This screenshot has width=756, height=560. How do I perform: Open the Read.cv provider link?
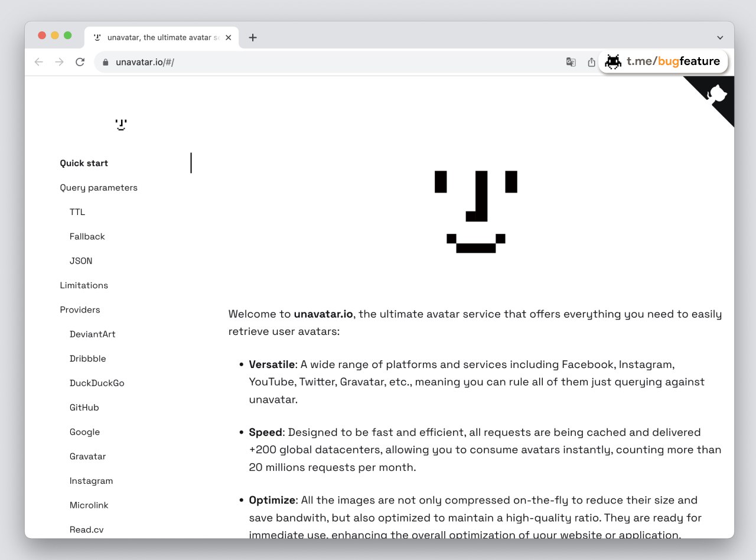click(x=87, y=530)
